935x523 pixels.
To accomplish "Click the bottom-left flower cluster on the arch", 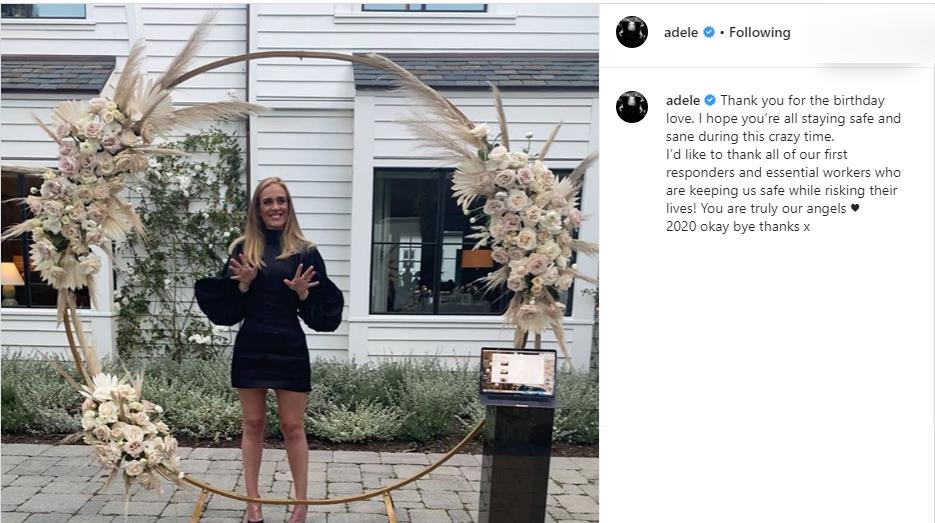I will point(127,431).
